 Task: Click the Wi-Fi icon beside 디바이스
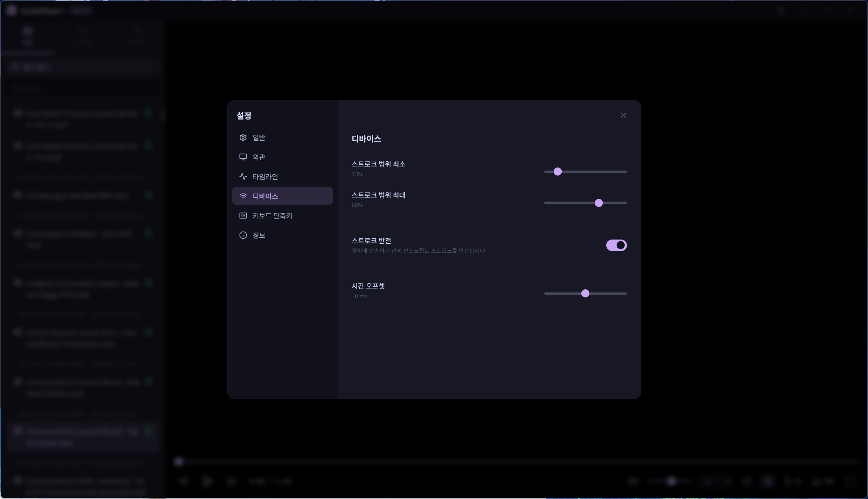pyautogui.click(x=243, y=196)
